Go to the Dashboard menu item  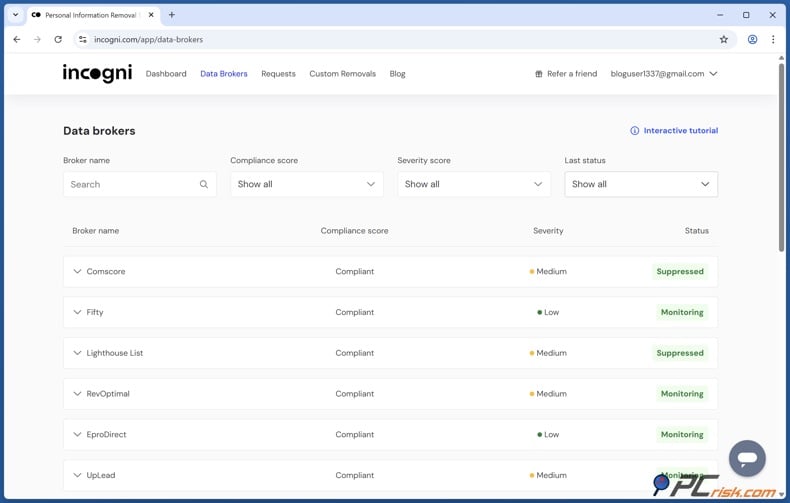click(166, 74)
